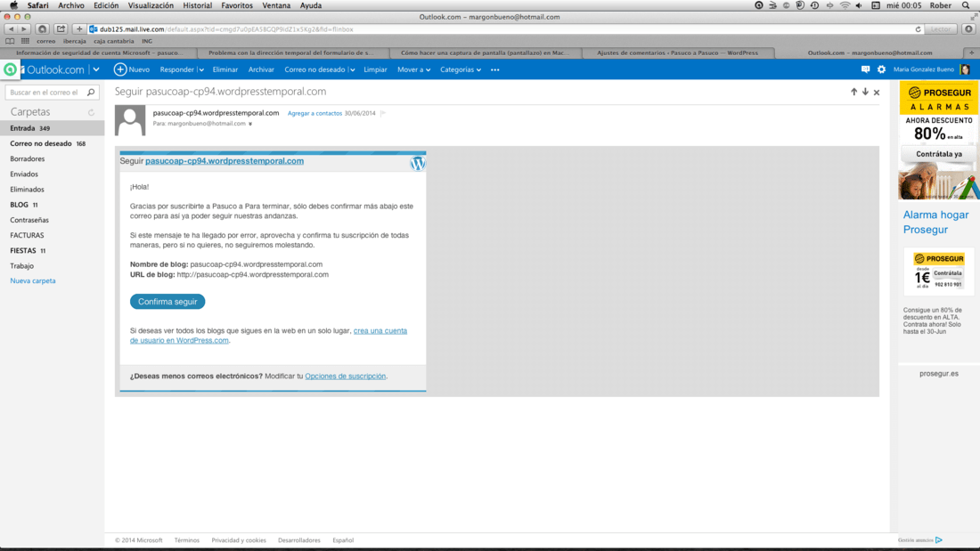Click the sender's avatar placeholder
980x551 pixels.
[130, 120]
